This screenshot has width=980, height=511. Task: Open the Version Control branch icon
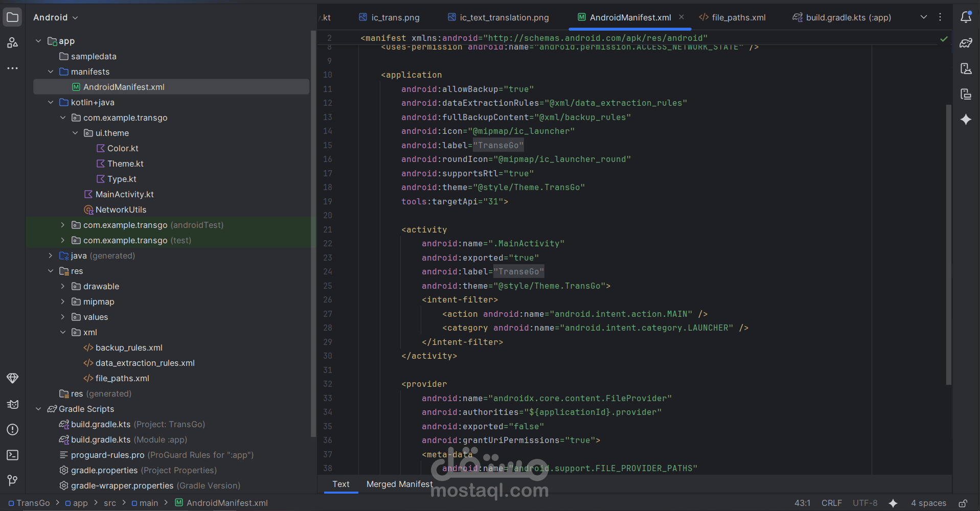(13, 480)
